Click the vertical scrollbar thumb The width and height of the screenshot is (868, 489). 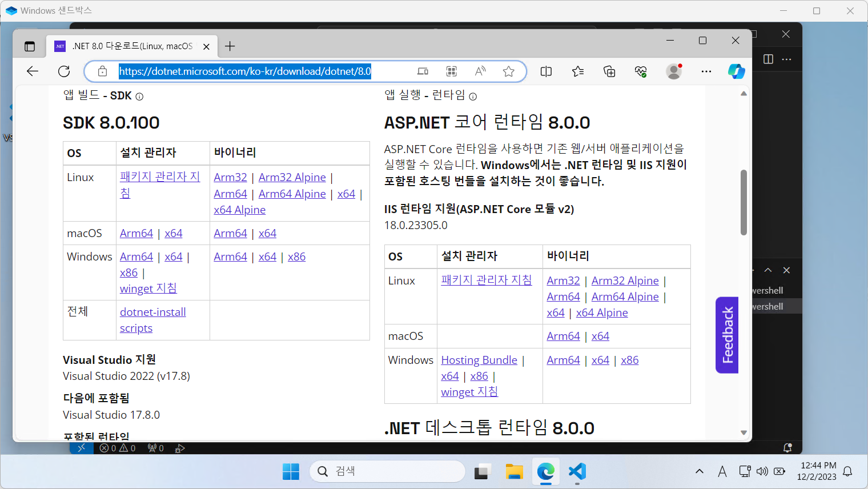[x=744, y=202]
